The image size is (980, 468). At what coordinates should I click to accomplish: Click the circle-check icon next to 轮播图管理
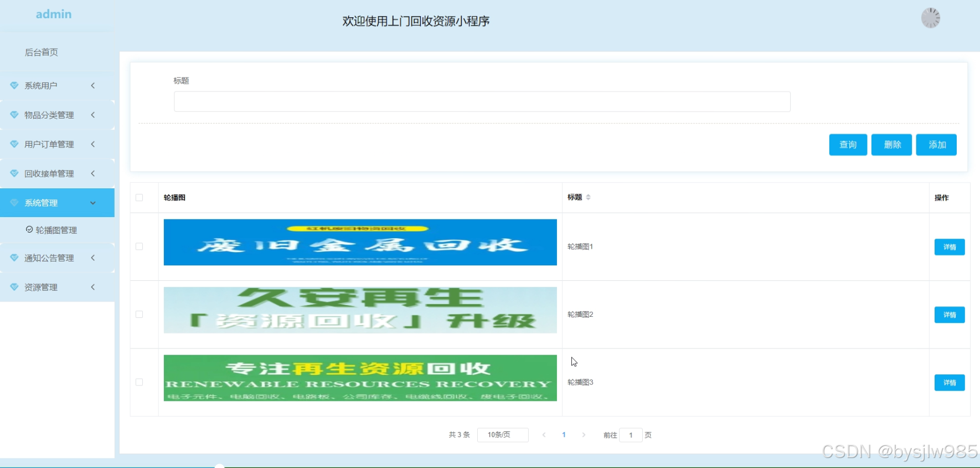[x=29, y=229]
